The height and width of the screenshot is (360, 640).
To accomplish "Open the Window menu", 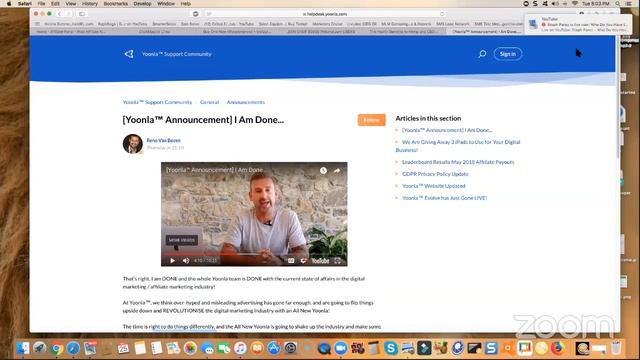I will pos(166,4).
